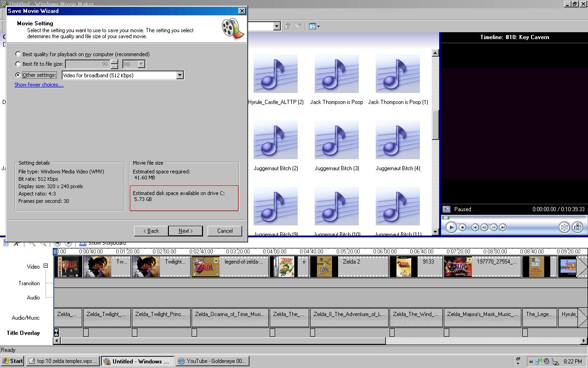Step forward one frame in preview
The image size is (588, 368).
tap(494, 227)
